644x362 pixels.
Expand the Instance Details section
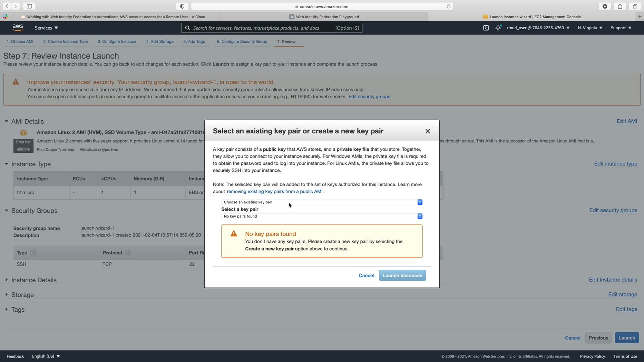click(6, 280)
